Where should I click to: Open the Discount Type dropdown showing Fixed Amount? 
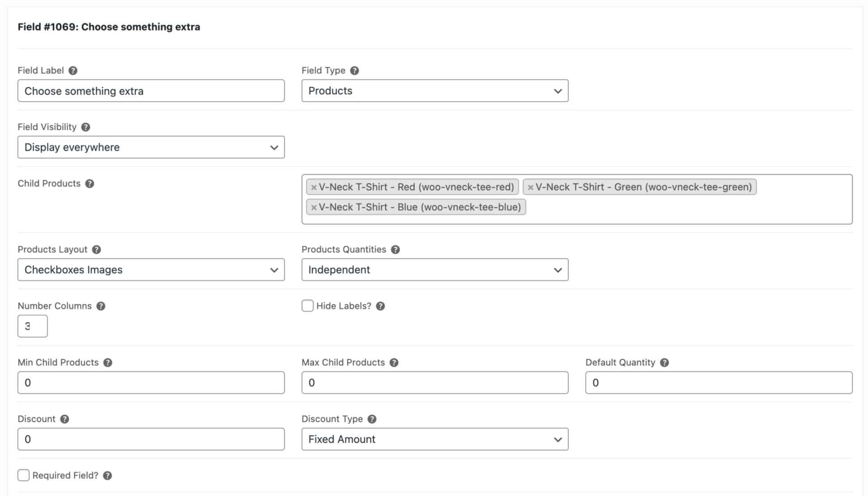pos(435,439)
